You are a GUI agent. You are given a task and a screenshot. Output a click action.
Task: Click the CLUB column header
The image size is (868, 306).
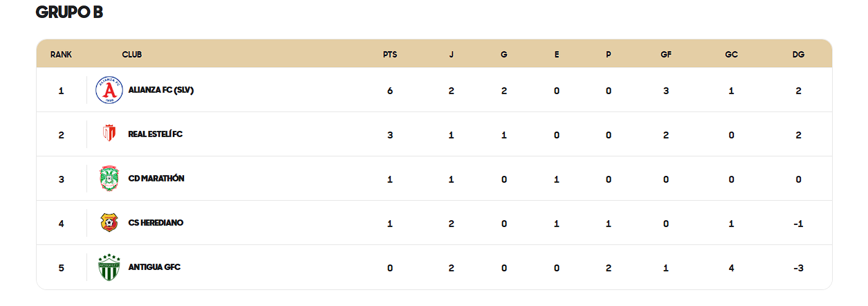pyautogui.click(x=132, y=55)
